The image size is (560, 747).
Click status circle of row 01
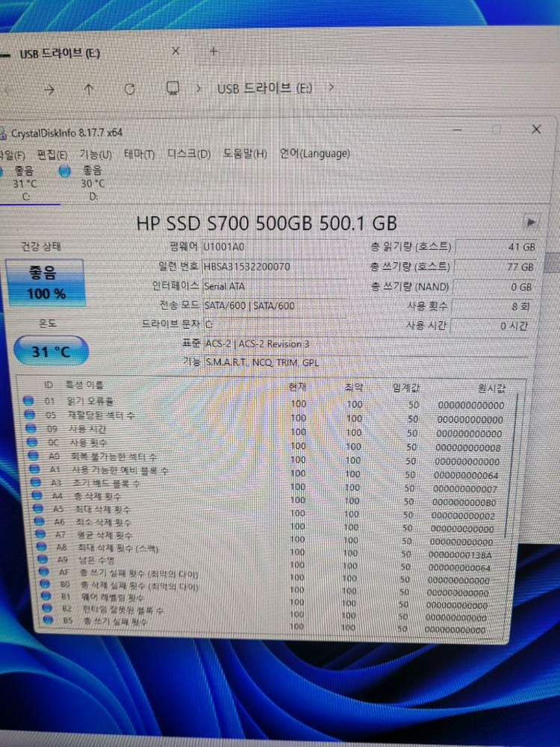(x=28, y=400)
